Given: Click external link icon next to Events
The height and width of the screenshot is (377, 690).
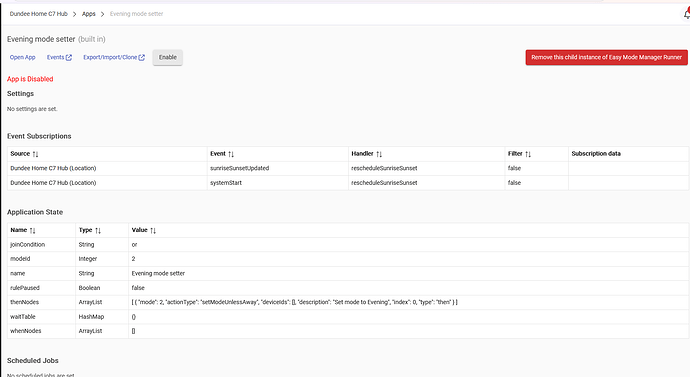Looking at the screenshot, I should point(69,57).
